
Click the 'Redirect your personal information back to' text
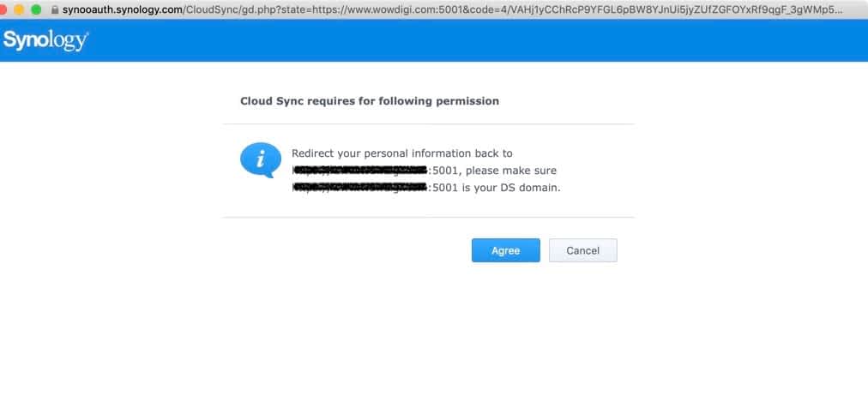click(401, 153)
